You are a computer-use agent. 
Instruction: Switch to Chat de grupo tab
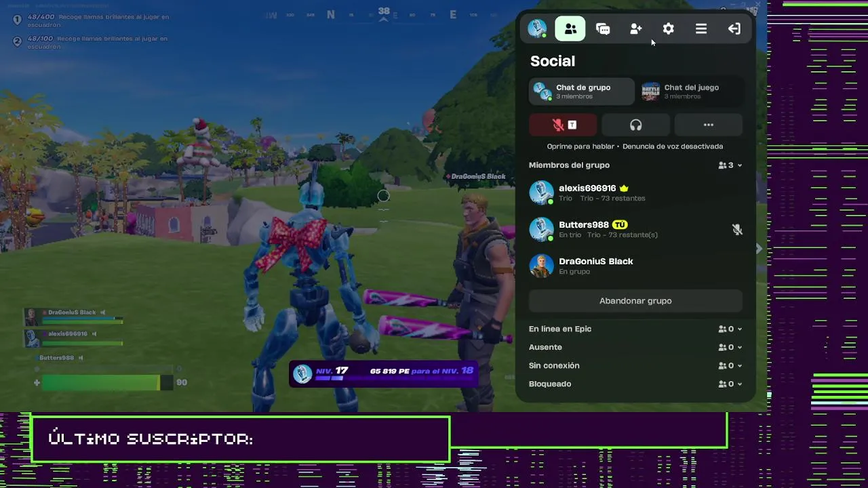[x=581, y=91]
